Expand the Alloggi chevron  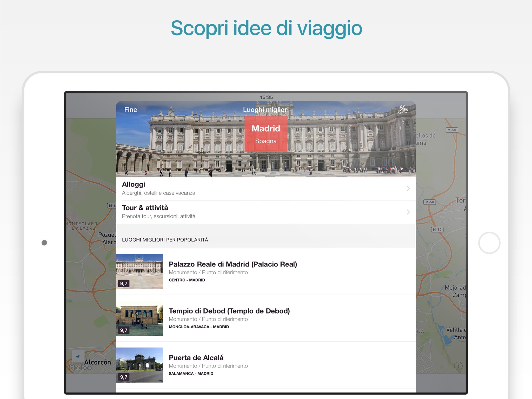408,189
